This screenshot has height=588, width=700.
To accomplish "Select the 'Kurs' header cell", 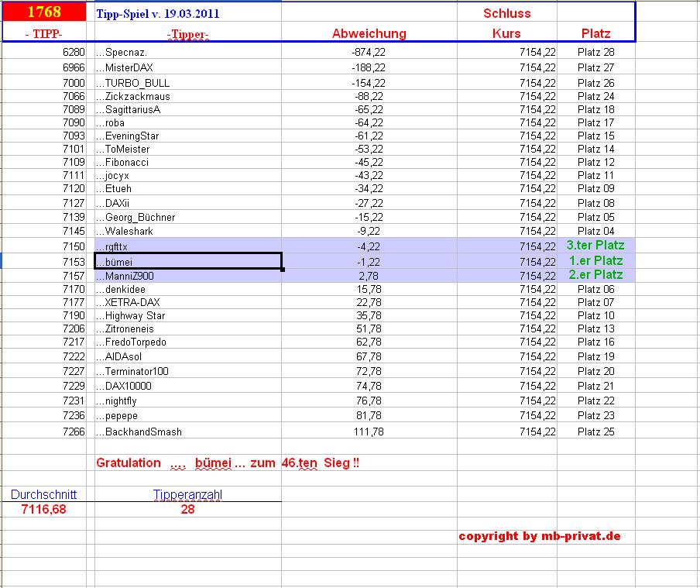I will (x=506, y=33).
